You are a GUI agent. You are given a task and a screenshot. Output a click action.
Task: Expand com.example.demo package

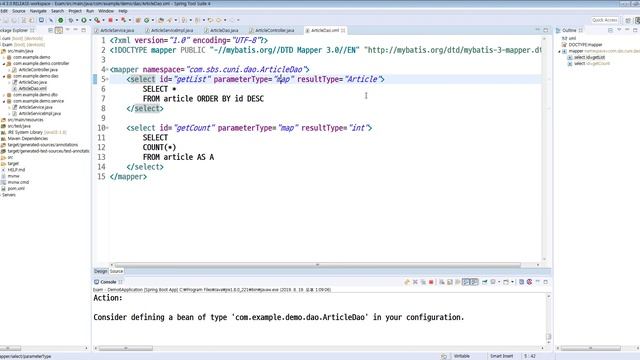(x=4, y=58)
